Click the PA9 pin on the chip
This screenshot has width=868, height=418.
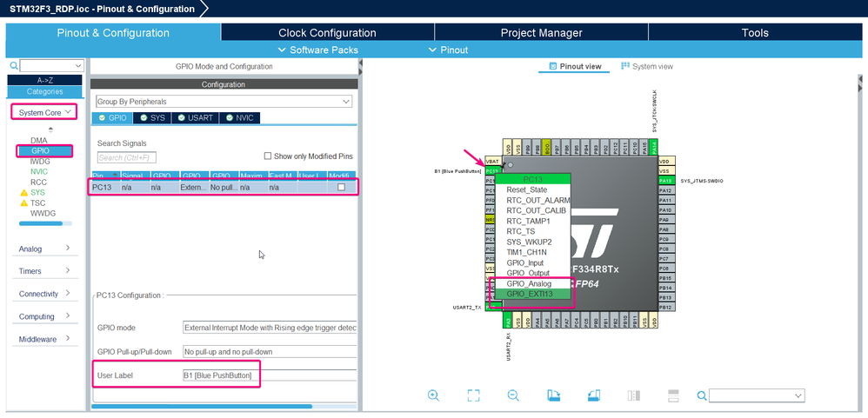pyautogui.click(x=666, y=220)
